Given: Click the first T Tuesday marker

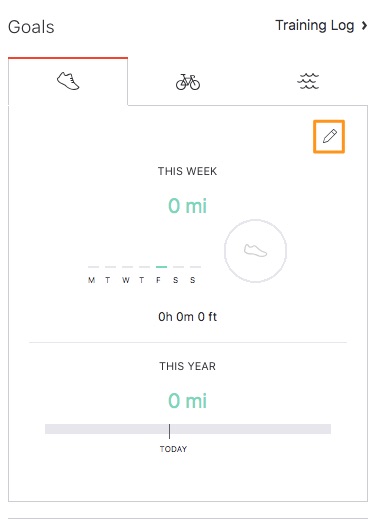Looking at the screenshot, I should click(x=108, y=280).
